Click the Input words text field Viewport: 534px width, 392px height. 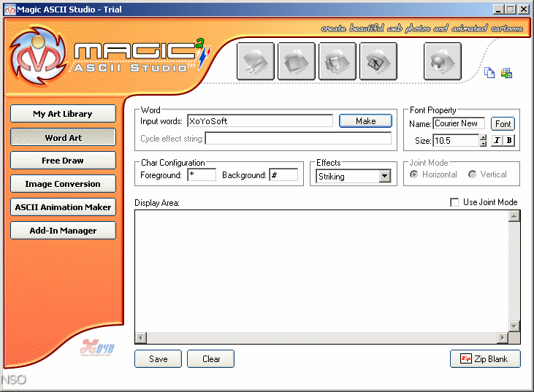[260, 121]
